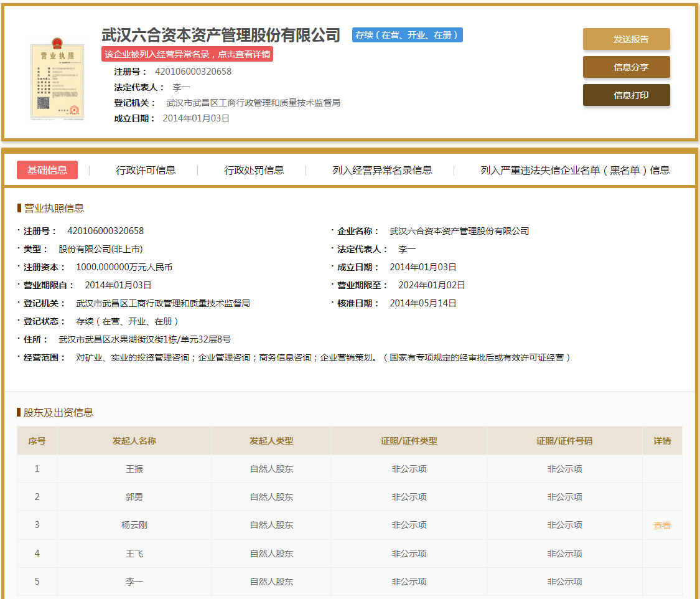Screen dimensions: 700x599
Task: Select the 基础信息 tab
Action: (47, 170)
